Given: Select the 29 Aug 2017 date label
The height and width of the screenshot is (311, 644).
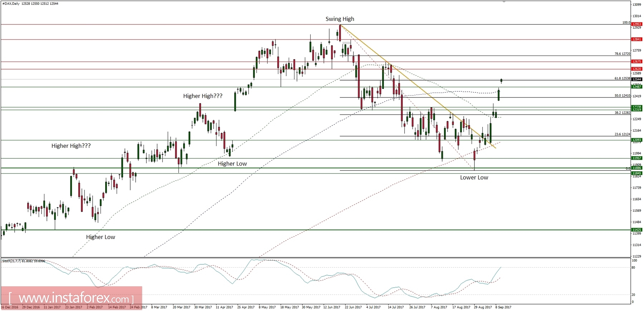Looking at the screenshot, I should click(483, 307).
